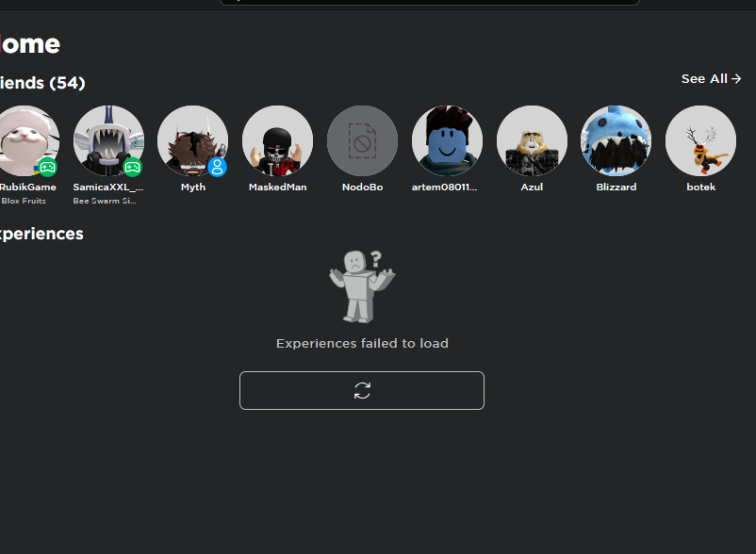Select the Myth name label
756x554 pixels.
193,187
